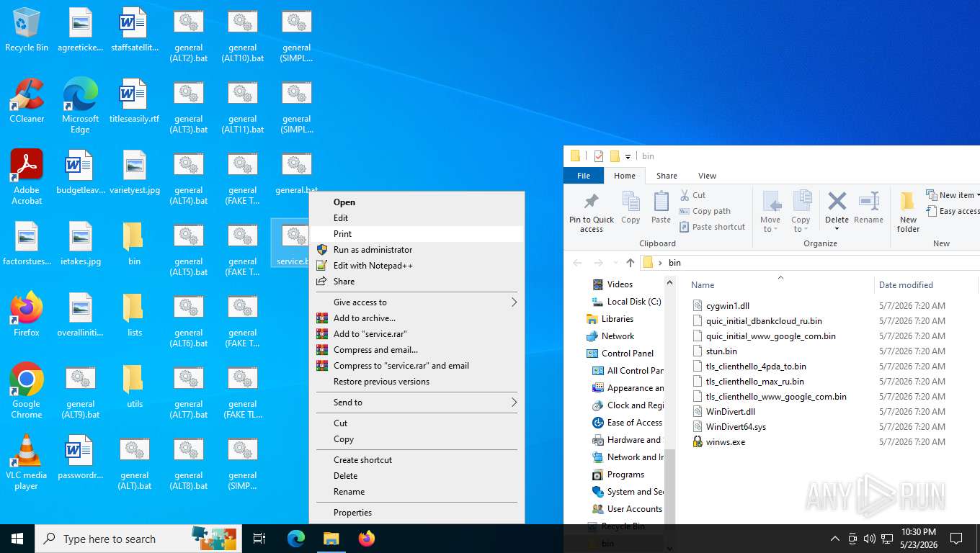Image resolution: width=980 pixels, height=553 pixels.
Task: Click the Rename button in Organize group
Action: pos(868,208)
